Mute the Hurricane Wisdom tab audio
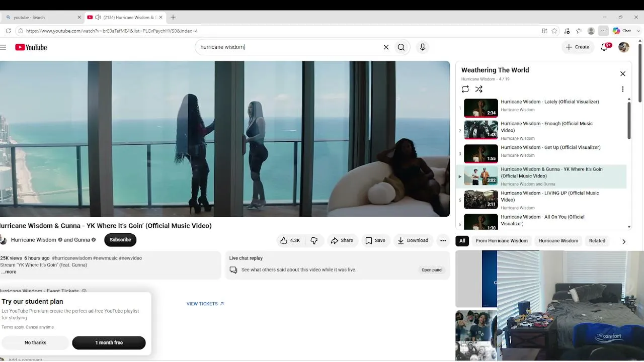This screenshot has height=362, width=644. pos(98,17)
